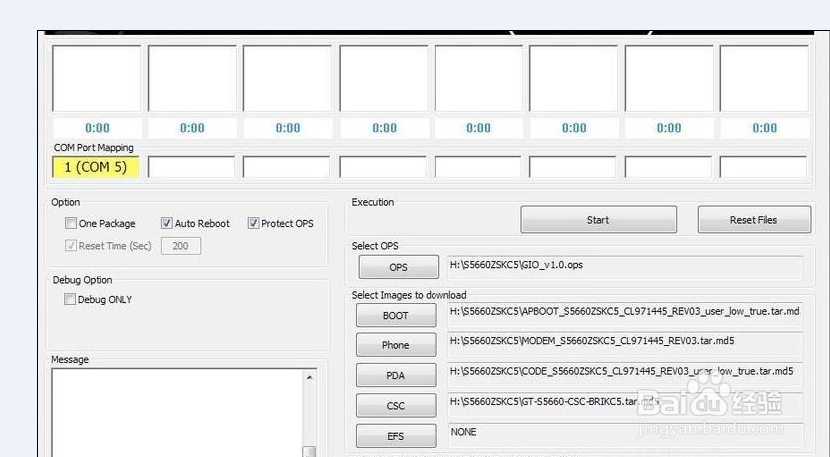Select the 1 (COM 5) port mapping box
Screen dimensions: 830x457
96,167
